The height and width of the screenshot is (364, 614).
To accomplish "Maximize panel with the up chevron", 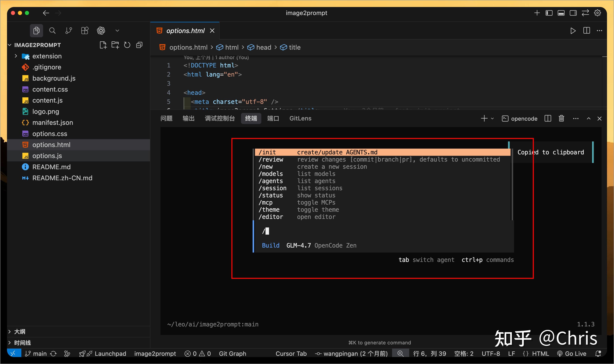I will [588, 119].
